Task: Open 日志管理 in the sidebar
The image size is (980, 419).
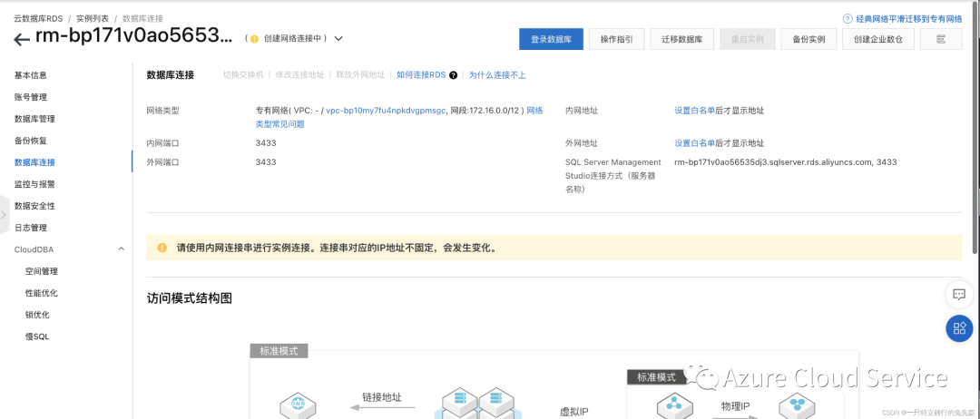Action: 31,228
